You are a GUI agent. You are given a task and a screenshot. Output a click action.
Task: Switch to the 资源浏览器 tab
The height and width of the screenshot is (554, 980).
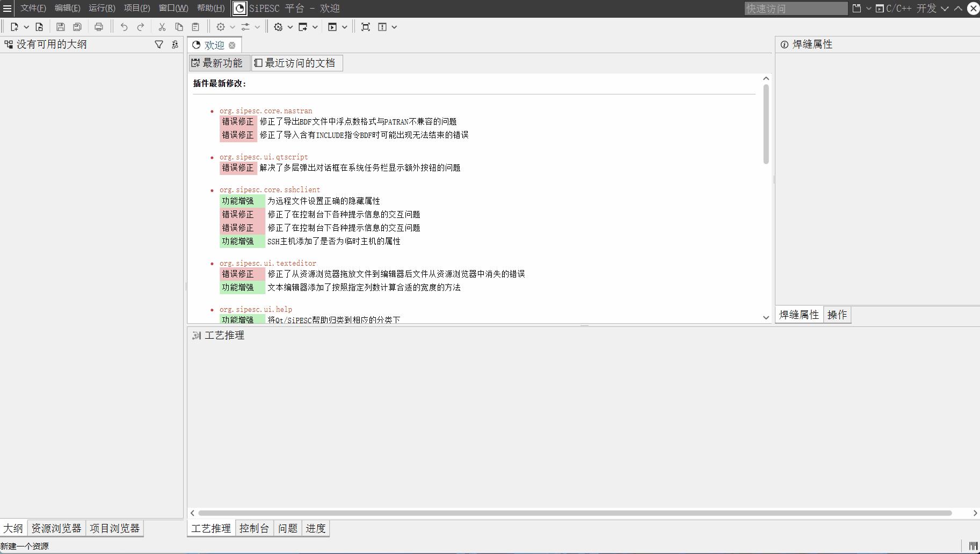click(56, 528)
